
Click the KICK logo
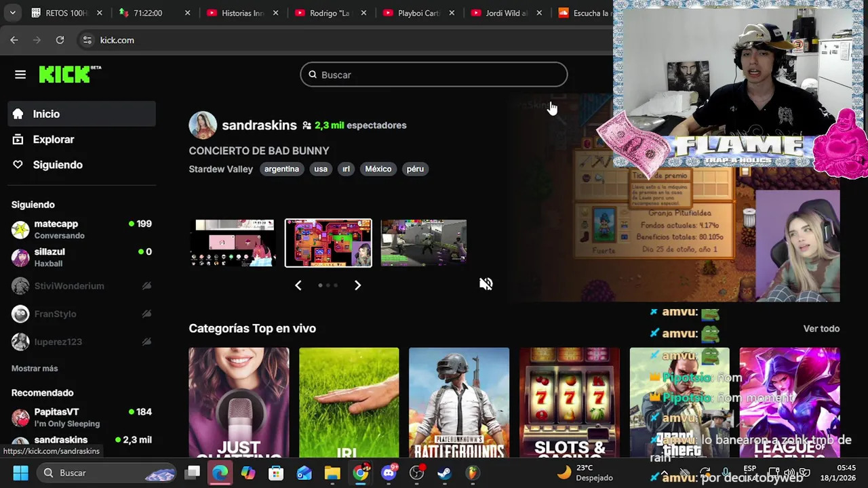tap(70, 74)
